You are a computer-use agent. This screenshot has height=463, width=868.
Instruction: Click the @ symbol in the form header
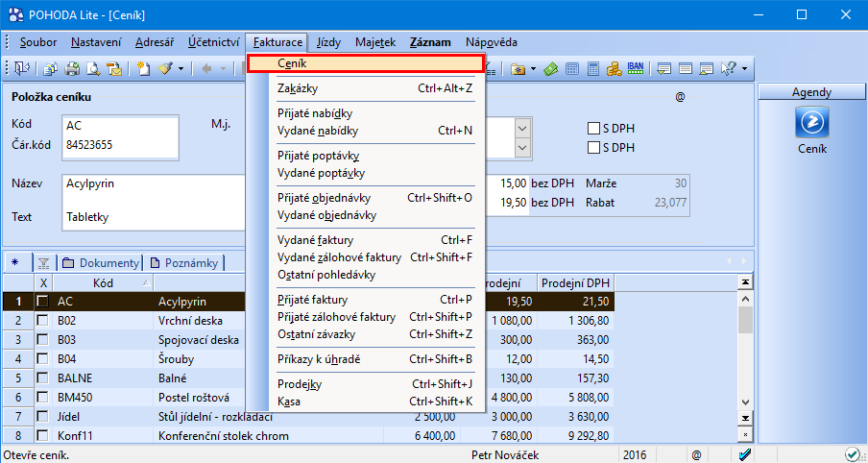point(681,97)
